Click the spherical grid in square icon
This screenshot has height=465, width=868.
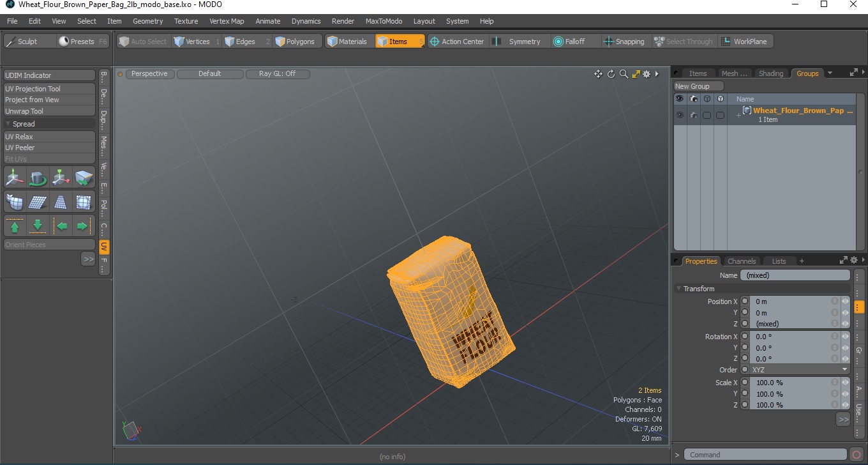(84, 202)
